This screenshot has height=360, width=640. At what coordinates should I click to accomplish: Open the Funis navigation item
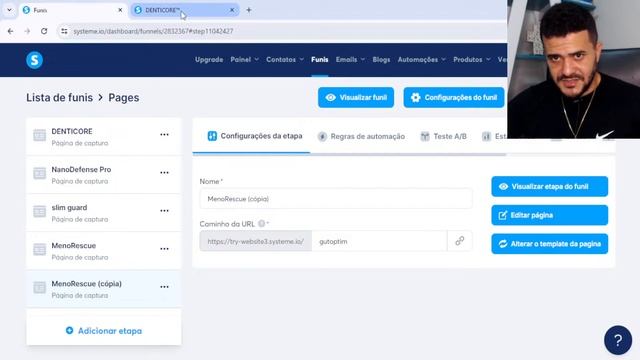tap(320, 60)
